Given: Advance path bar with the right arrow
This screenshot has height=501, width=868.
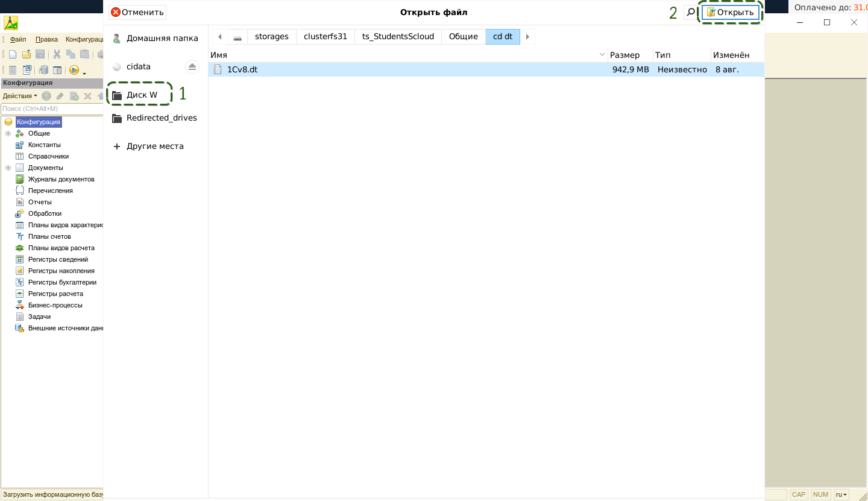Looking at the screenshot, I should click(527, 37).
